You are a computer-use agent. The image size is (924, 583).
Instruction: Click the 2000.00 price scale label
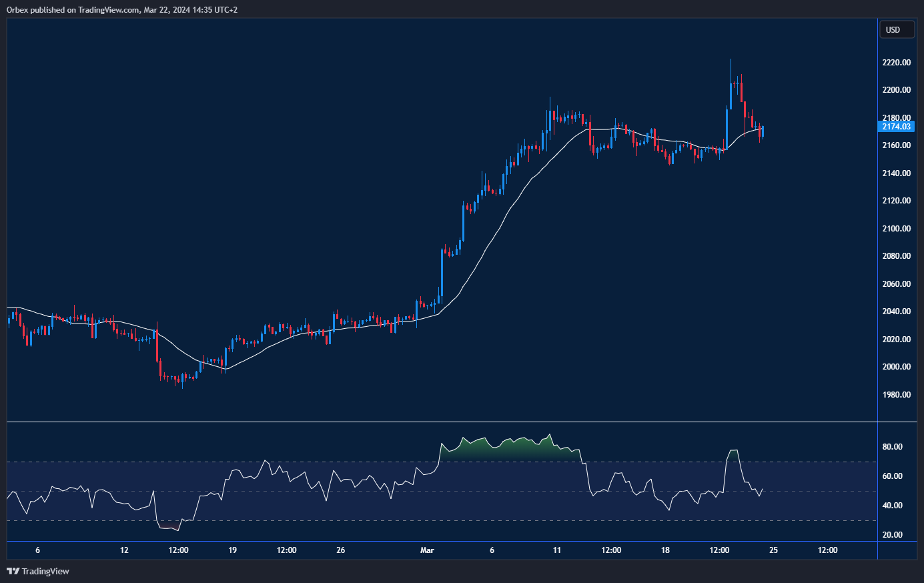897,366
